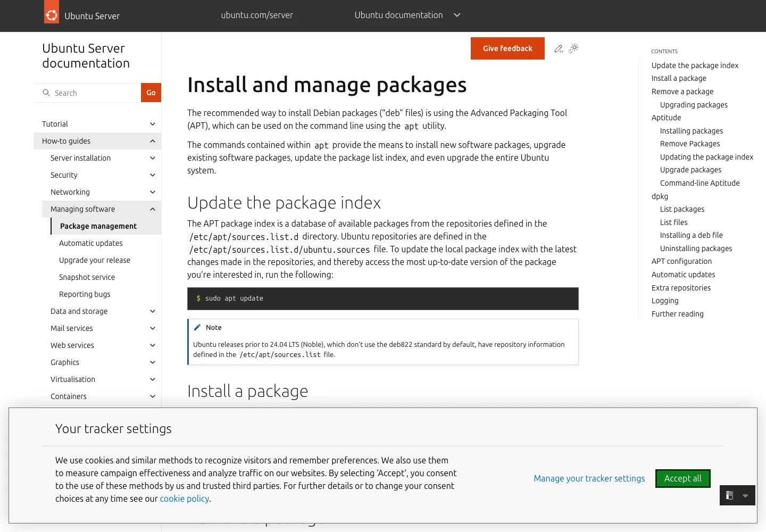
Task: Open Command-line Aptitude in contents
Action: pyautogui.click(x=700, y=183)
